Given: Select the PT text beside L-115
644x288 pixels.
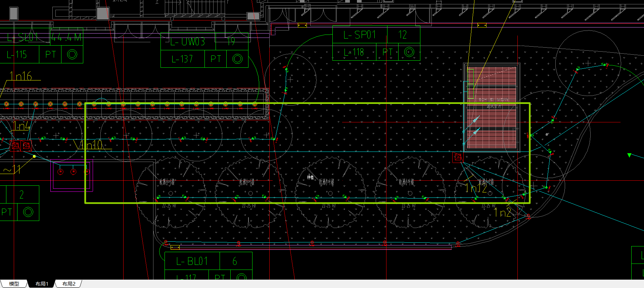Looking at the screenshot, I should [x=50, y=54].
